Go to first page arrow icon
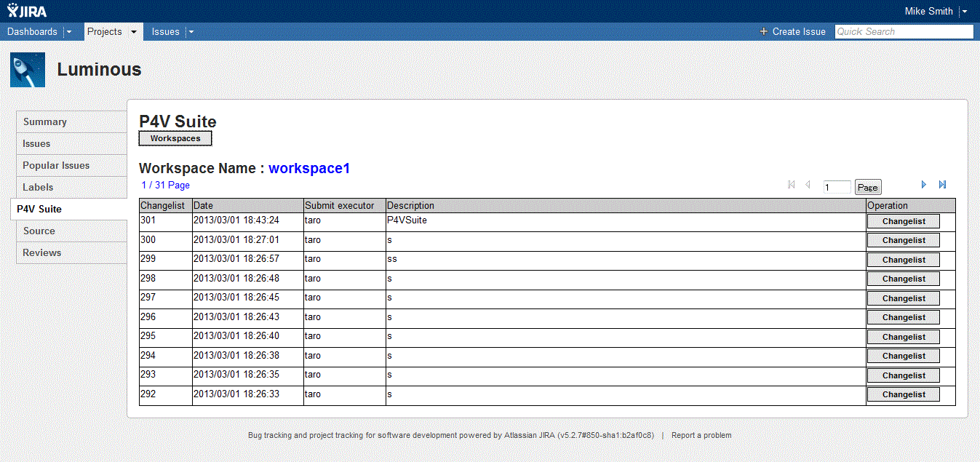This screenshot has height=462, width=980. [792, 185]
